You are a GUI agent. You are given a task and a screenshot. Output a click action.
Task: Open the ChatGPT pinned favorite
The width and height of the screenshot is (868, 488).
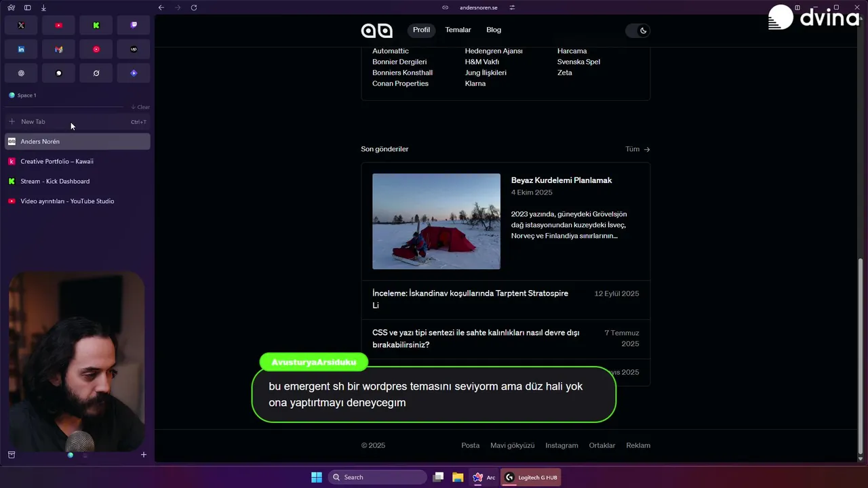pos(21,73)
